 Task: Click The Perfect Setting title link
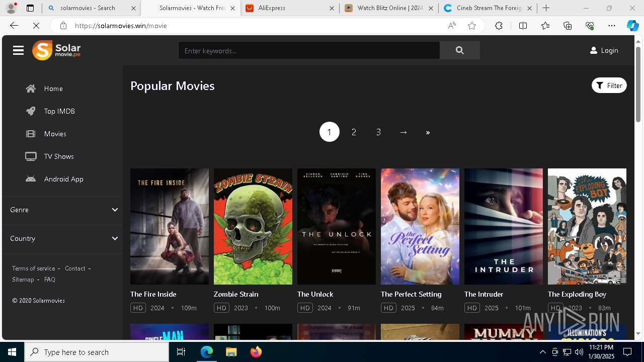click(x=411, y=294)
